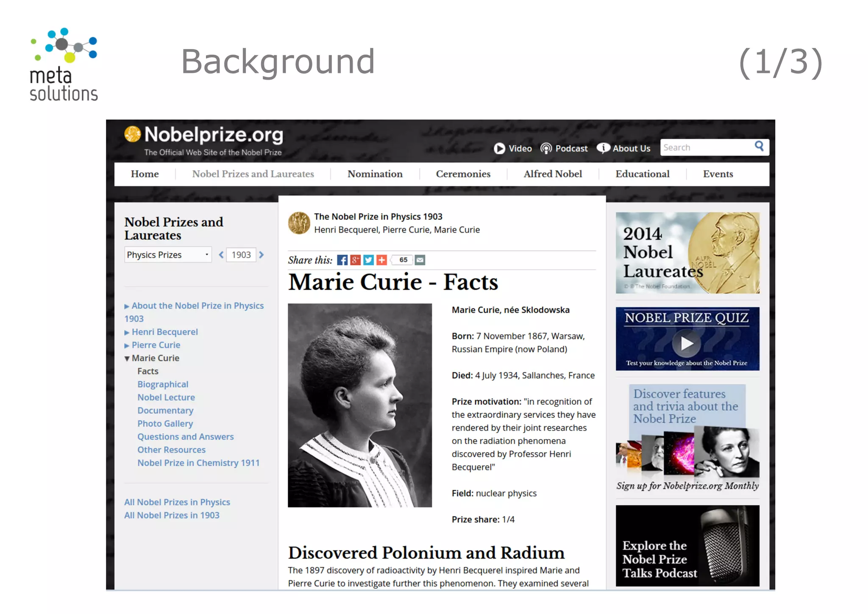Collapse the Marie Curie section

click(x=127, y=358)
